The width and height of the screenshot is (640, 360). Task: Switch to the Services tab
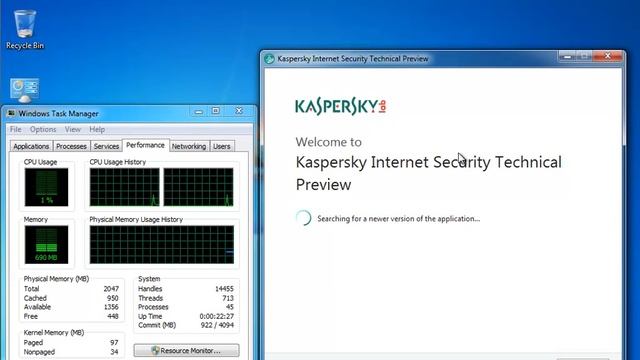click(x=106, y=146)
